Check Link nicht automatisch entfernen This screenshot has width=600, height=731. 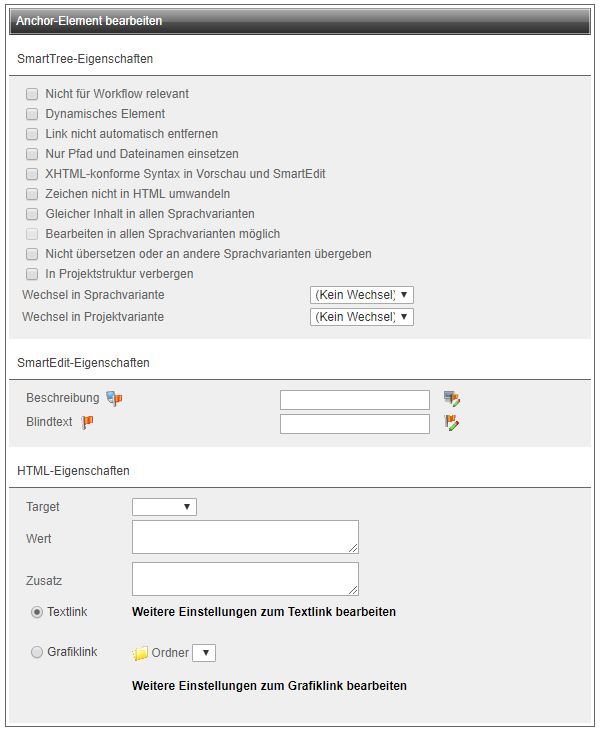pyautogui.click(x=32, y=134)
